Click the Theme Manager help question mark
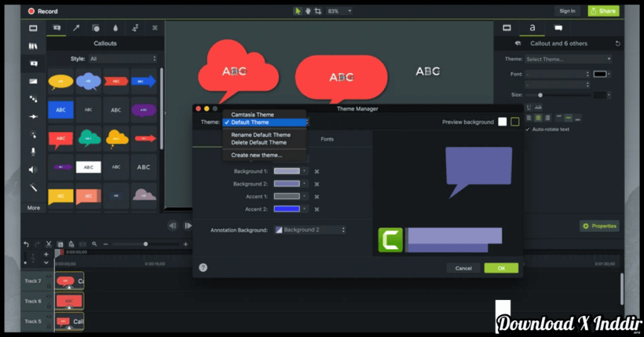The height and width of the screenshot is (337, 644). pos(203,268)
